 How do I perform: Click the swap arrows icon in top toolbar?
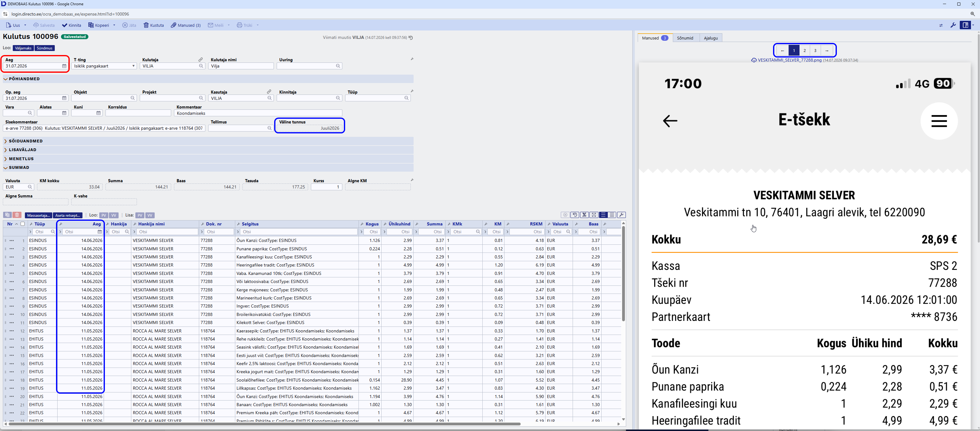(941, 25)
